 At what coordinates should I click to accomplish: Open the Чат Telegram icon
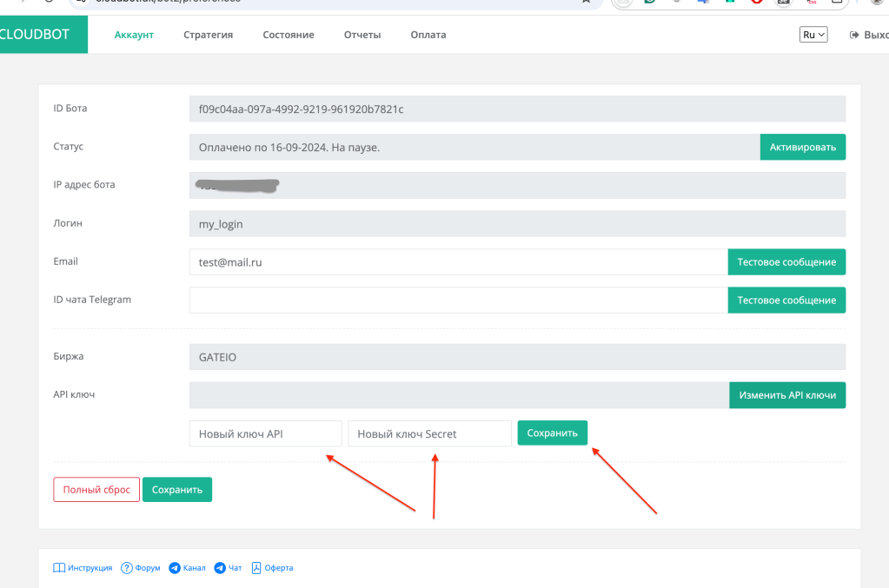[220, 568]
